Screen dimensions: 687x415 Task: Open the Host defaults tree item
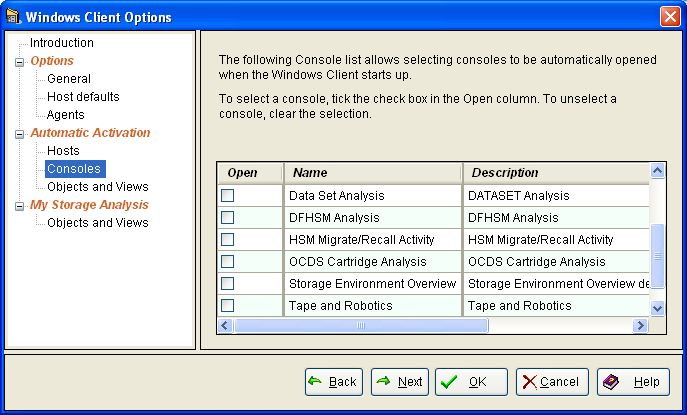(83, 97)
